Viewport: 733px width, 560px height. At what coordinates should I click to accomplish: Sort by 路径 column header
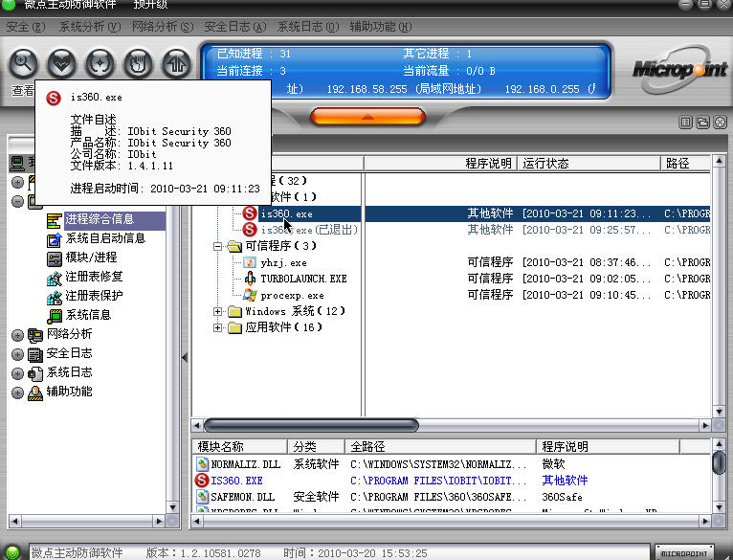click(x=685, y=164)
